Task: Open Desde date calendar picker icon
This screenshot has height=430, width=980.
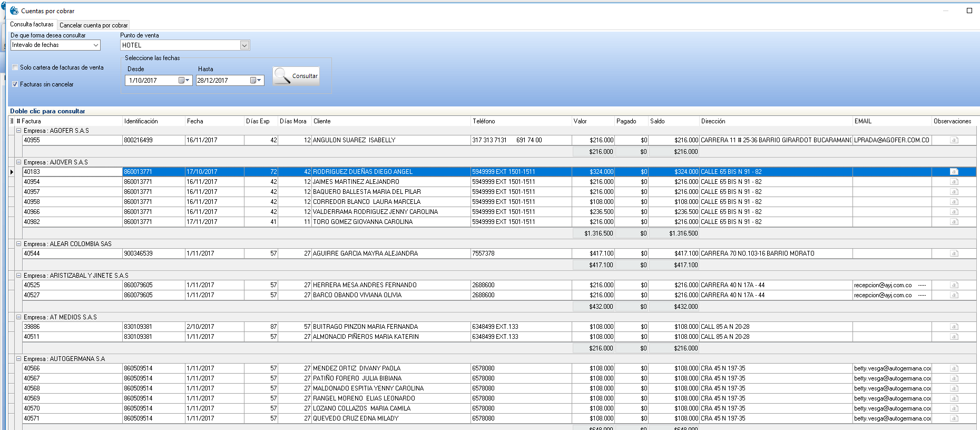Action: 183,81
